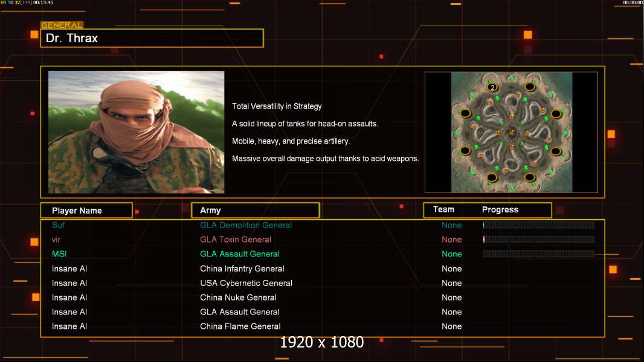Open the circular map preview

tap(511, 132)
